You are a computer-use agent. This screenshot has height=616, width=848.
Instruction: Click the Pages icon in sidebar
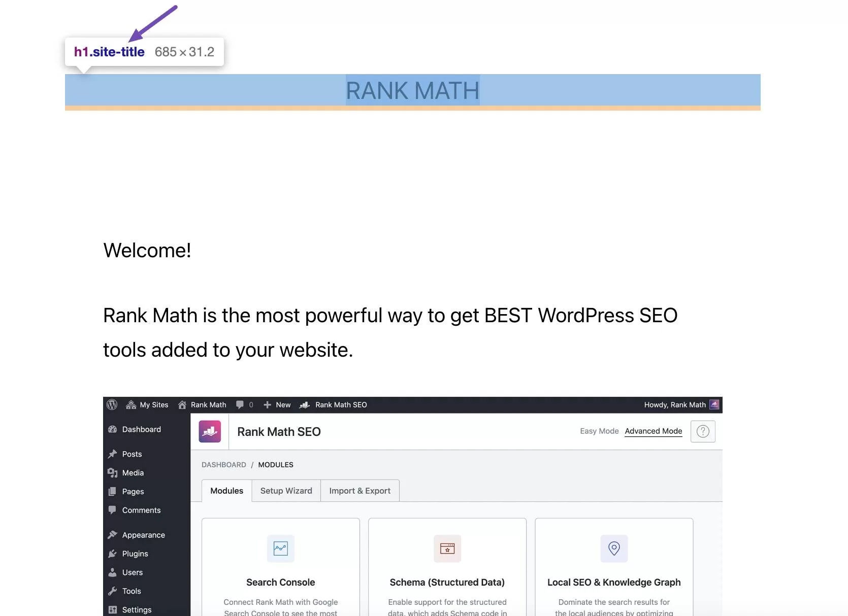coord(113,492)
